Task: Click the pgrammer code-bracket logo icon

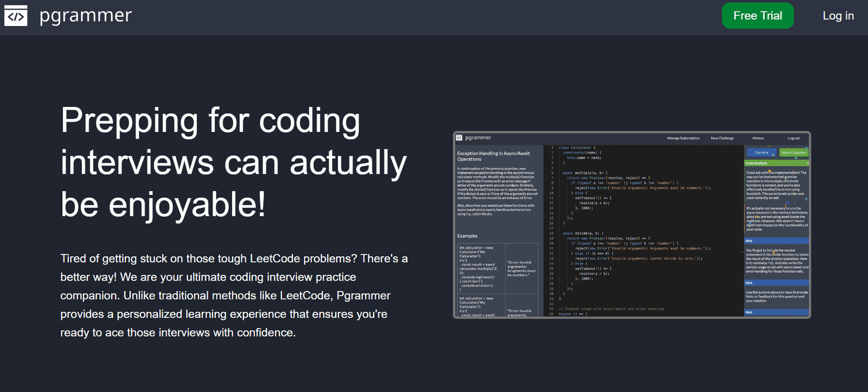Action: (x=16, y=16)
